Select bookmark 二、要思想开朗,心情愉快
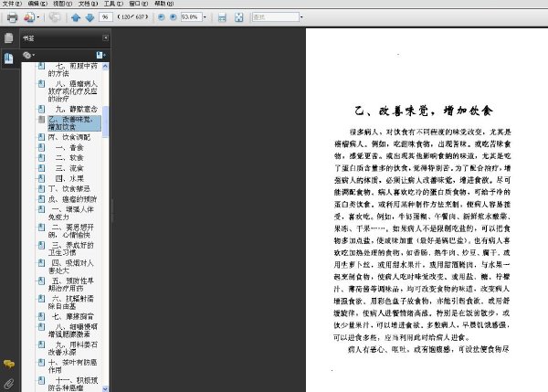 pos(71,231)
